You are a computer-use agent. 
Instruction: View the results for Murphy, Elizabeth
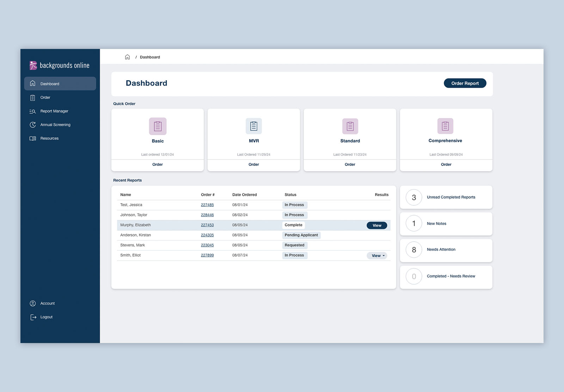click(x=377, y=225)
